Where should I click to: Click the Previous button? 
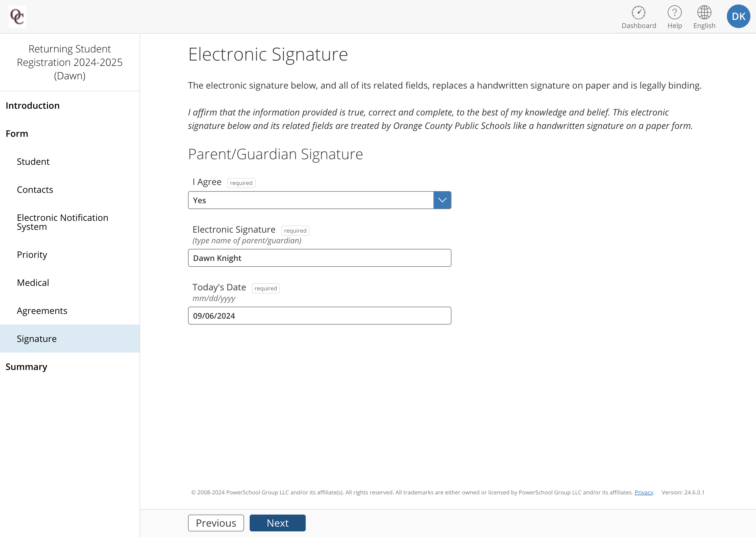[216, 523]
